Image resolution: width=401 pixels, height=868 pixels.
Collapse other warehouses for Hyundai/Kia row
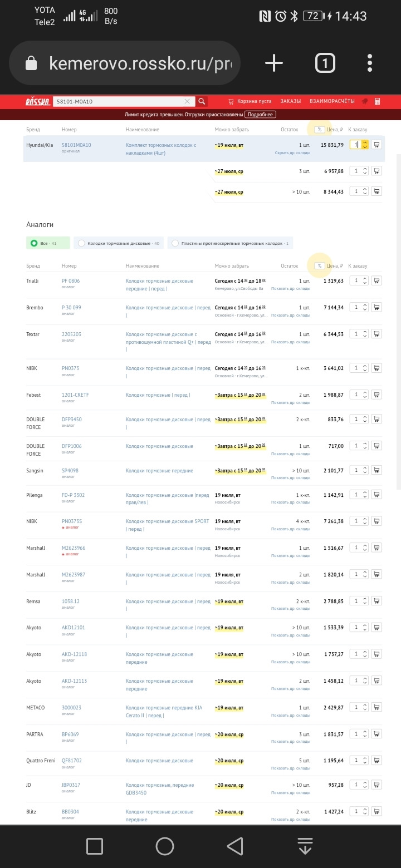coord(292,152)
